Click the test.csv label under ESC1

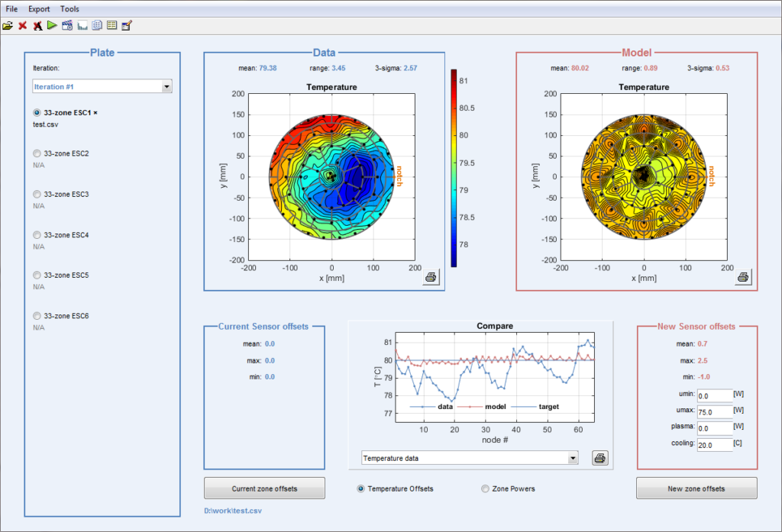(x=45, y=124)
